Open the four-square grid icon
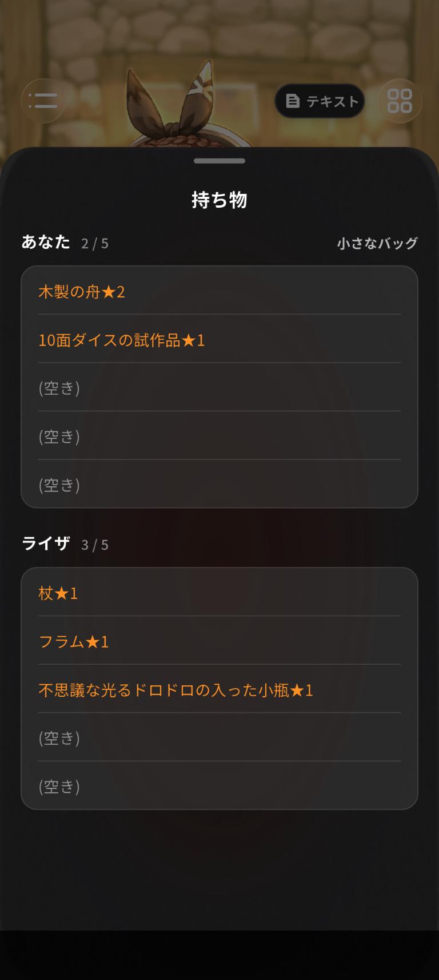 pos(400,101)
